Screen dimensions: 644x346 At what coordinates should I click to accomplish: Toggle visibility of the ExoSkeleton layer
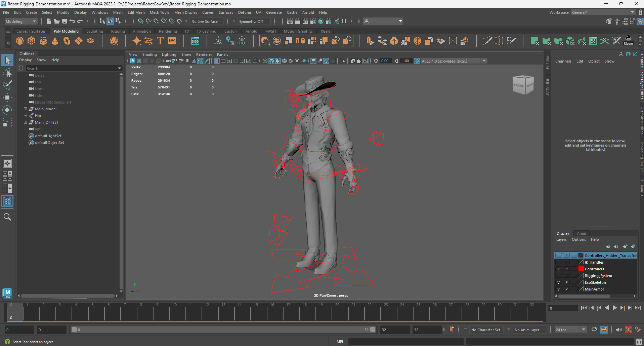[558, 282]
